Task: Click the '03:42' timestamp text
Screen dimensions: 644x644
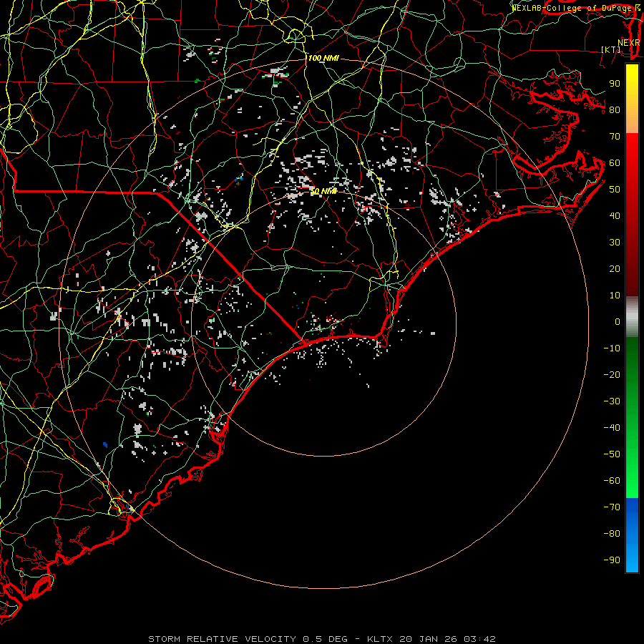Action: tap(479, 639)
